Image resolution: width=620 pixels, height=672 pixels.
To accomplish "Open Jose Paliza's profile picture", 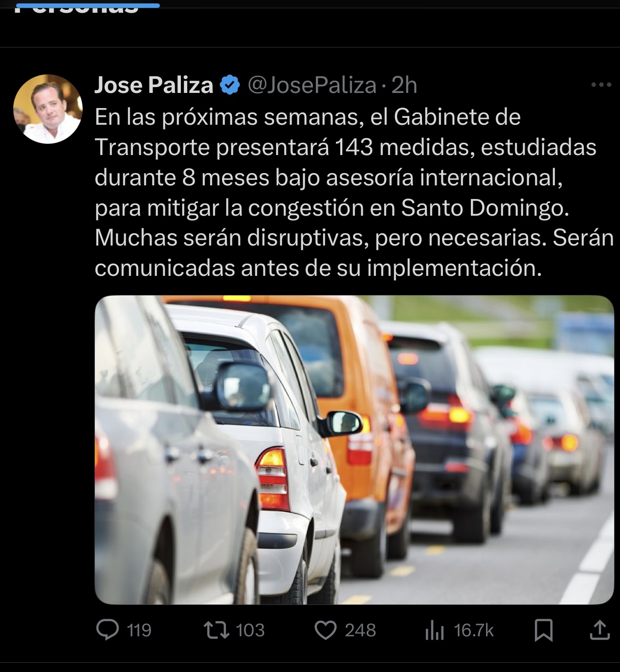I will pos(48,109).
